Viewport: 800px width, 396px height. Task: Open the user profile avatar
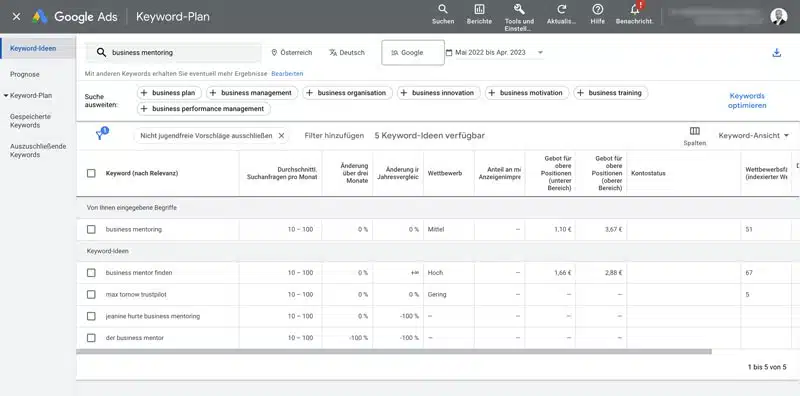coord(779,16)
